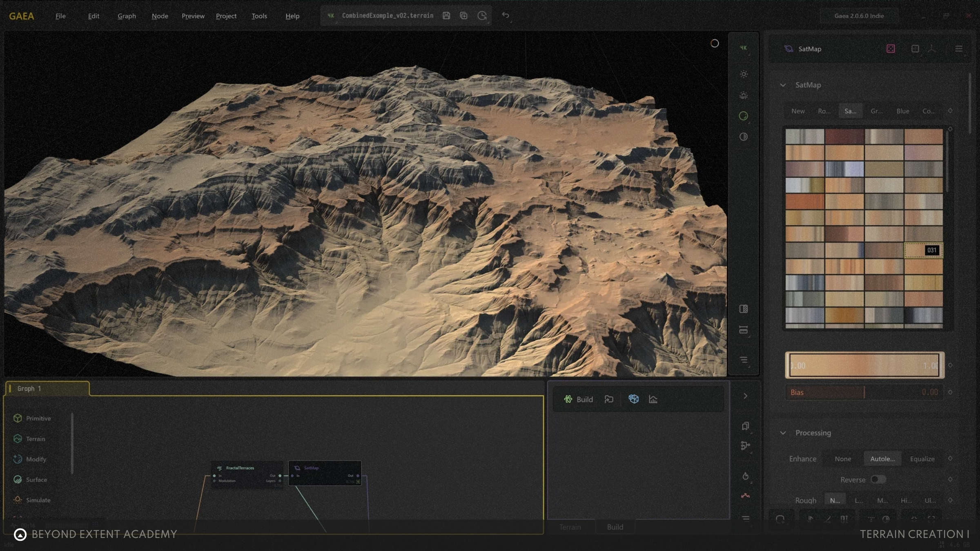Click the build chart statistics icon
Viewport: 980px width, 551px height.
click(653, 399)
